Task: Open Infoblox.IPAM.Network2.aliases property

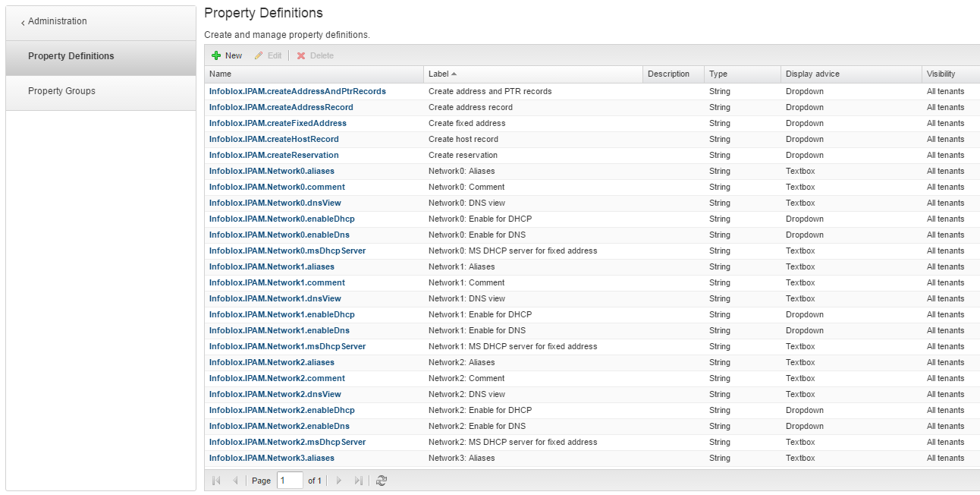Action: 272,362
